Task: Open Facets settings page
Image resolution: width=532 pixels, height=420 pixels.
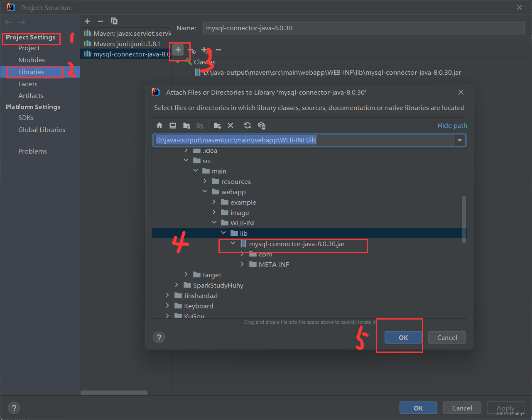Action: 28,84
